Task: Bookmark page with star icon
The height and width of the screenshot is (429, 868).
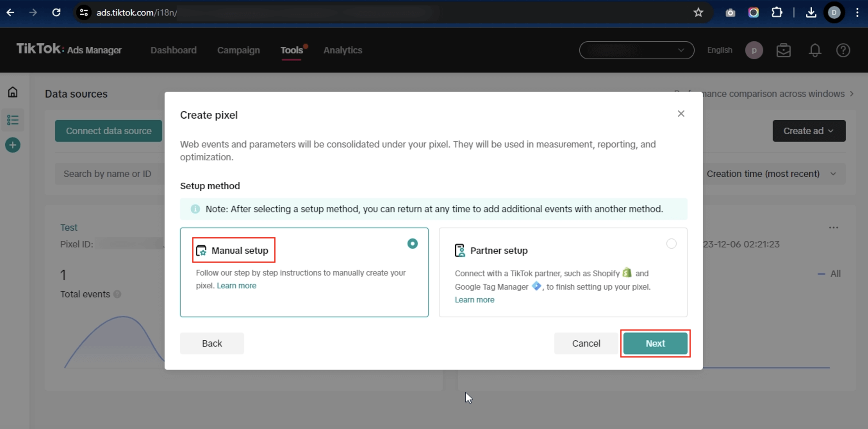Action: tap(698, 13)
